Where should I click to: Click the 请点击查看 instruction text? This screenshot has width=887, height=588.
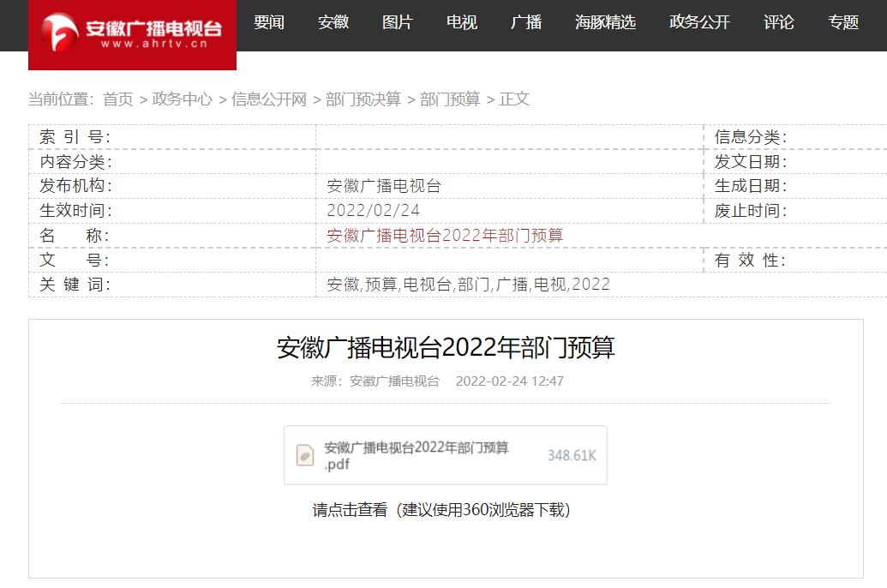350,510
